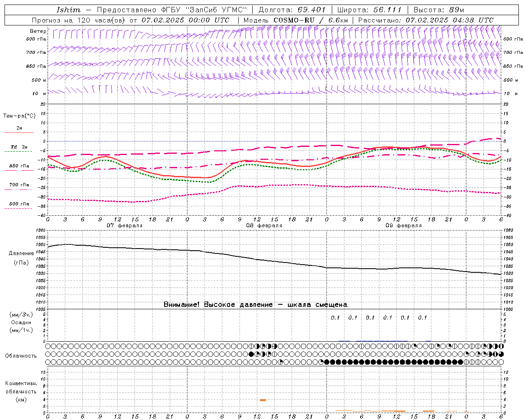Screen dimensions: 525x420
Task: Click the "(км)" unit label of convective panel
Action: tap(21, 399)
